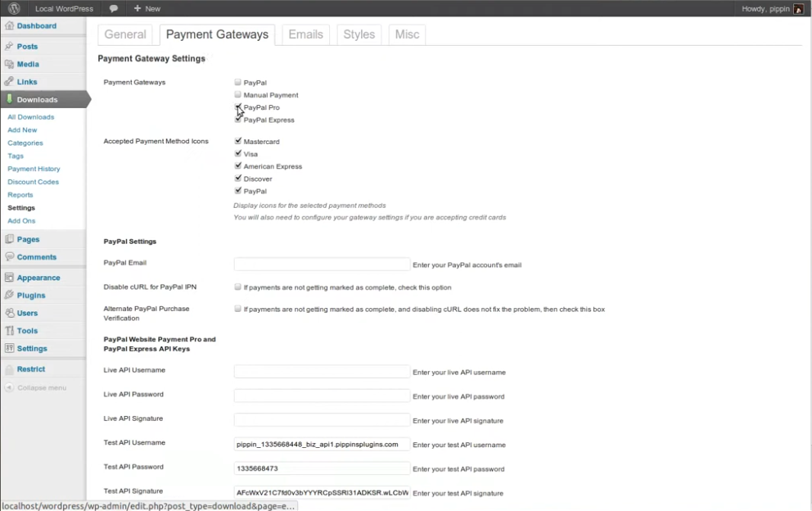812x511 pixels.
Task: Focus the Live API Username field
Action: pos(322,372)
